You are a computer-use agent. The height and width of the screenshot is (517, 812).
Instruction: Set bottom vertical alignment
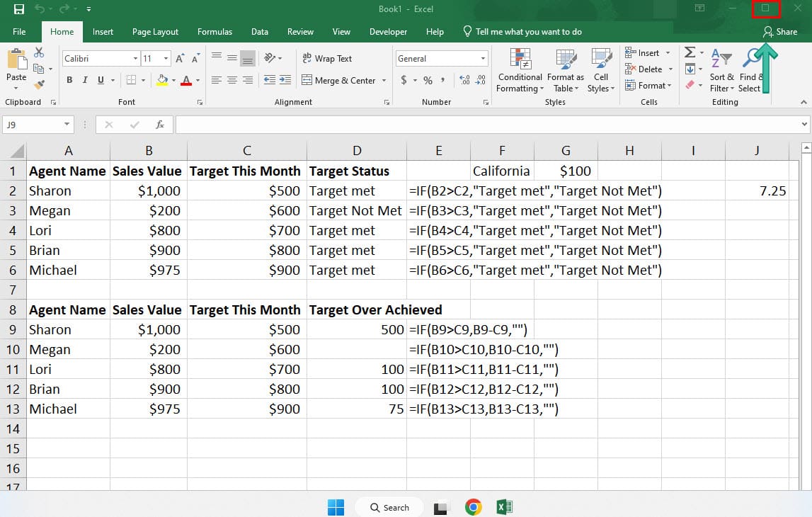pyautogui.click(x=248, y=58)
